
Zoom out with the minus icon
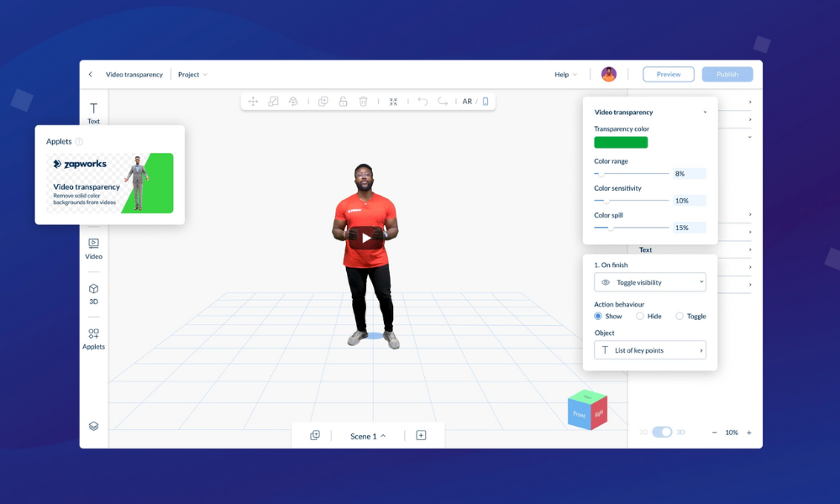coord(714,433)
